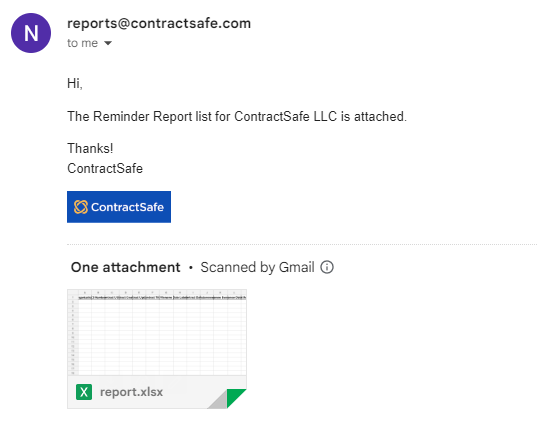Viewport: 538px width, 422px height.
Task: Select the sender address reports@contractsafe.com
Action: pyautogui.click(x=159, y=23)
